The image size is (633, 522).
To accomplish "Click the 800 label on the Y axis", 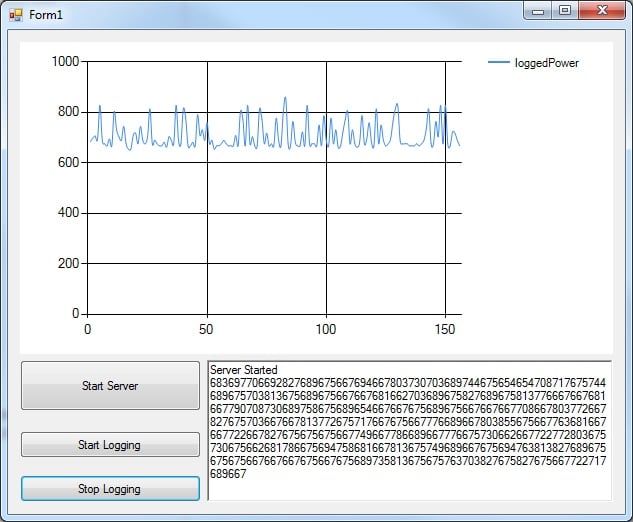I will point(68,112).
